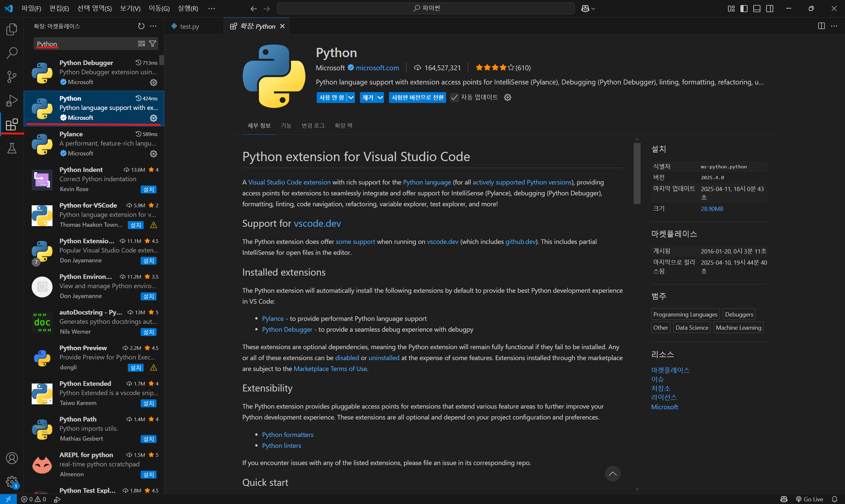Screen dimensions: 845x504
Task: Open Run and Debug view
Action: [12, 101]
